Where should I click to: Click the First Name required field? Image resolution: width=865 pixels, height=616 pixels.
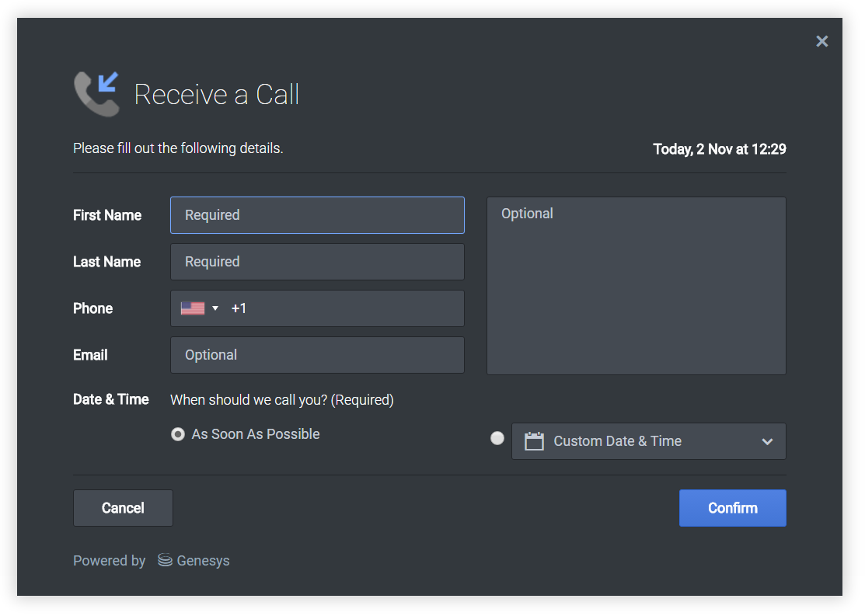tap(317, 215)
